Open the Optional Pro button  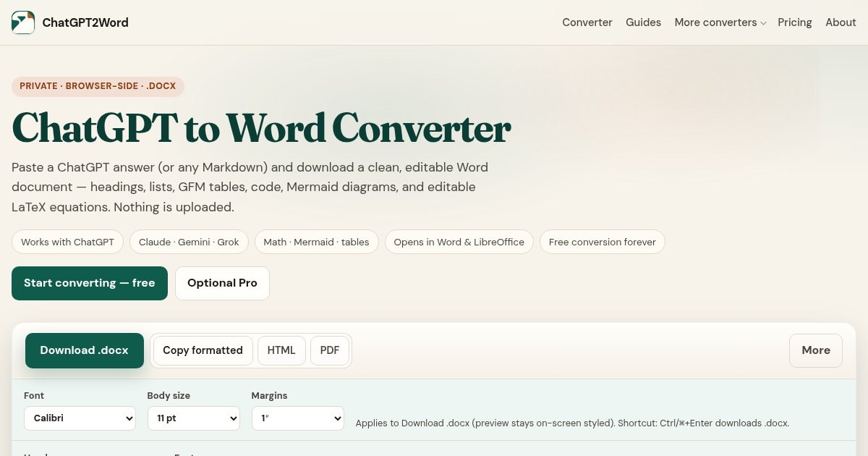pos(222,283)
